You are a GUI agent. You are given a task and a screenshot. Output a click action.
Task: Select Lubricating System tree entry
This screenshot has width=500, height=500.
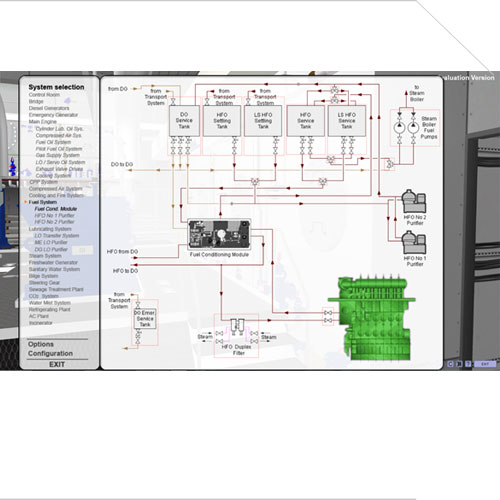coord(50,229)
